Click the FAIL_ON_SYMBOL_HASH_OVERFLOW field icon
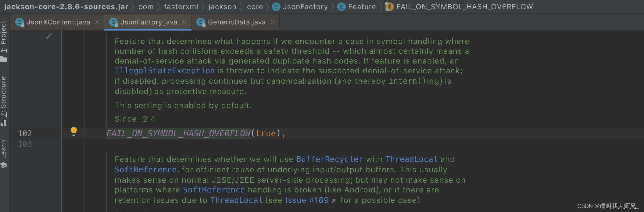 (x=389, y=6)
